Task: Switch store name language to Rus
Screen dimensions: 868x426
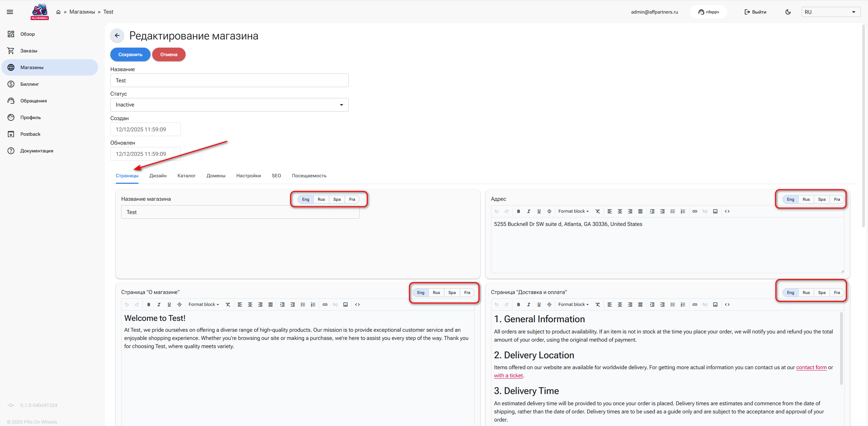Action: [321, 199]
